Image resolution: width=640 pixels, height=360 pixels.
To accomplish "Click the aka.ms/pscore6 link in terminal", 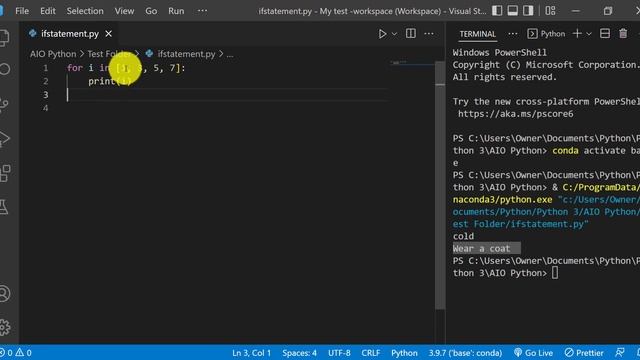I will coord(516,114).
